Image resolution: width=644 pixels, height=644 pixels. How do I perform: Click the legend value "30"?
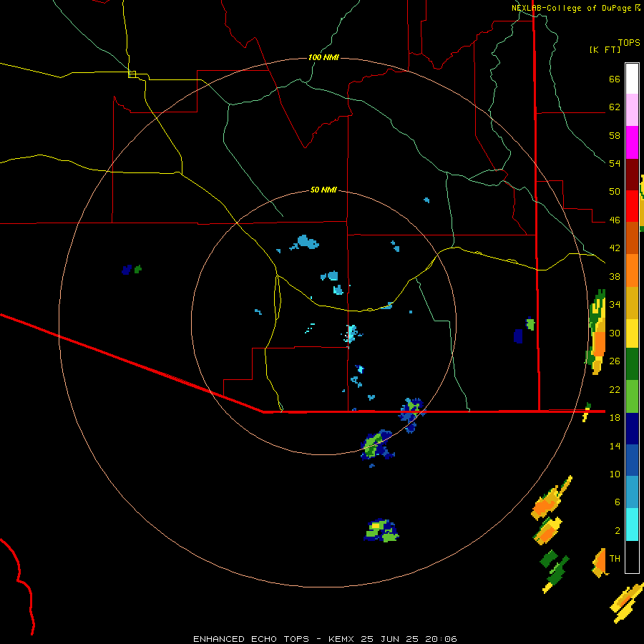point(615,333)
